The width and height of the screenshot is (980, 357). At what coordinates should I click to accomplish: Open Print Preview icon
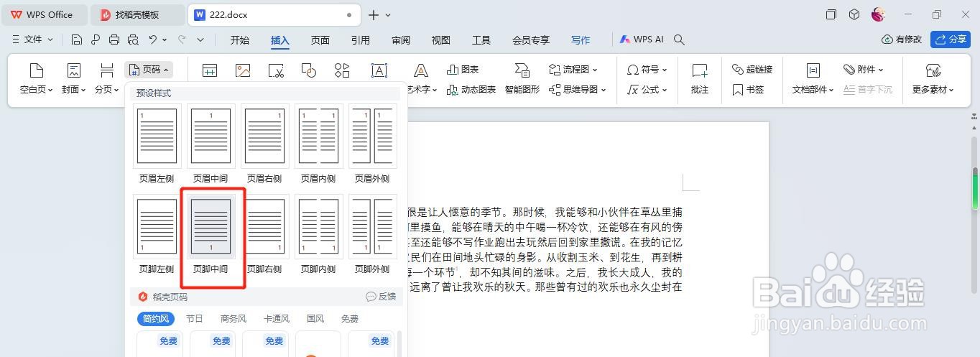[133, 40]
